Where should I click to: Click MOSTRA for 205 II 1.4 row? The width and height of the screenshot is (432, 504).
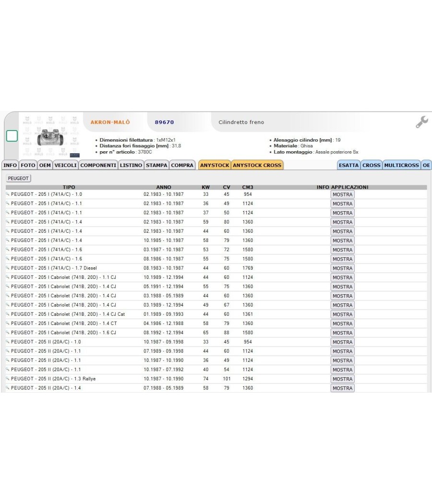[x=343, y=388]
